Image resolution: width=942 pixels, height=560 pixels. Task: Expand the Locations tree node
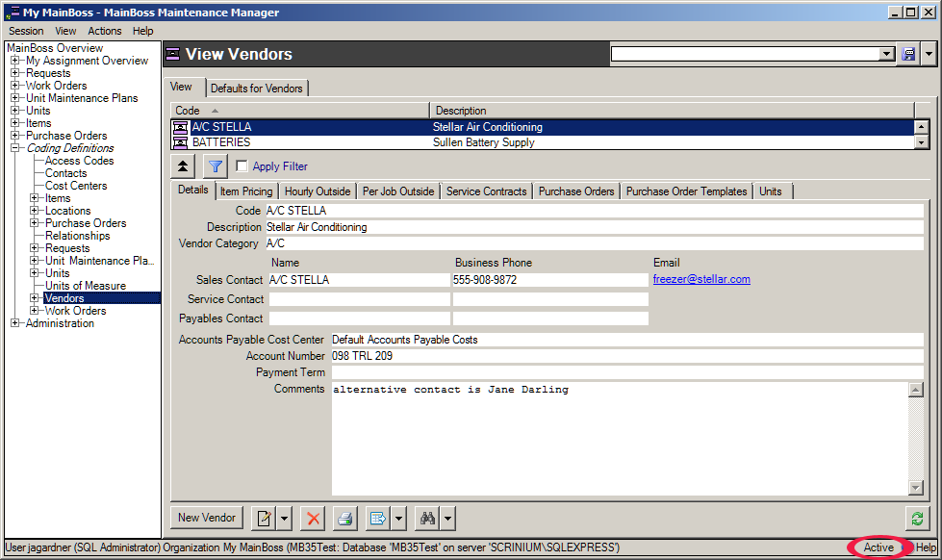pos(35,211)
